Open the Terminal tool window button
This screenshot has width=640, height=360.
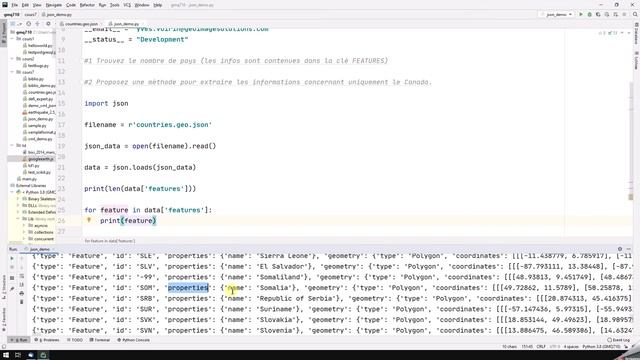coord(100,340)
